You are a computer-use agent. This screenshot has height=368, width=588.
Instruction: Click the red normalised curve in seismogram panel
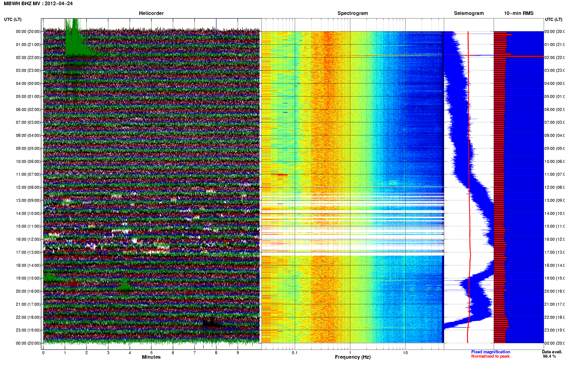pos(469,187)
